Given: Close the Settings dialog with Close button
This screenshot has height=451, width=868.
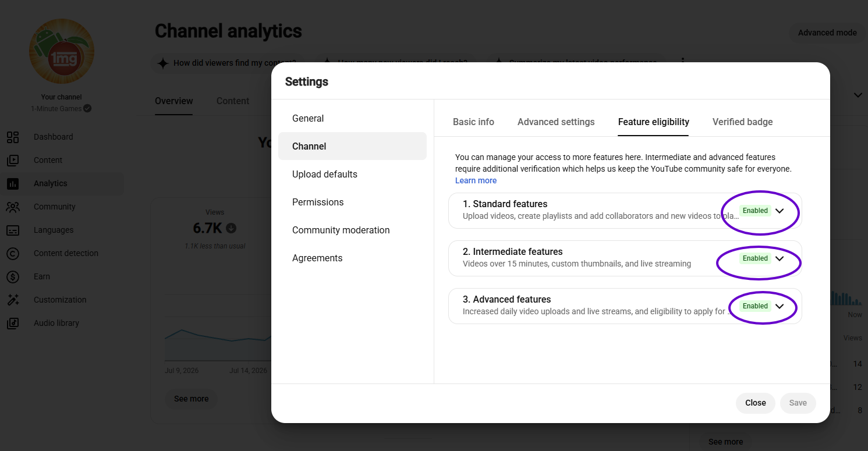Looking at the screenshot, I should pyautogui.click(x=755, y=403).
